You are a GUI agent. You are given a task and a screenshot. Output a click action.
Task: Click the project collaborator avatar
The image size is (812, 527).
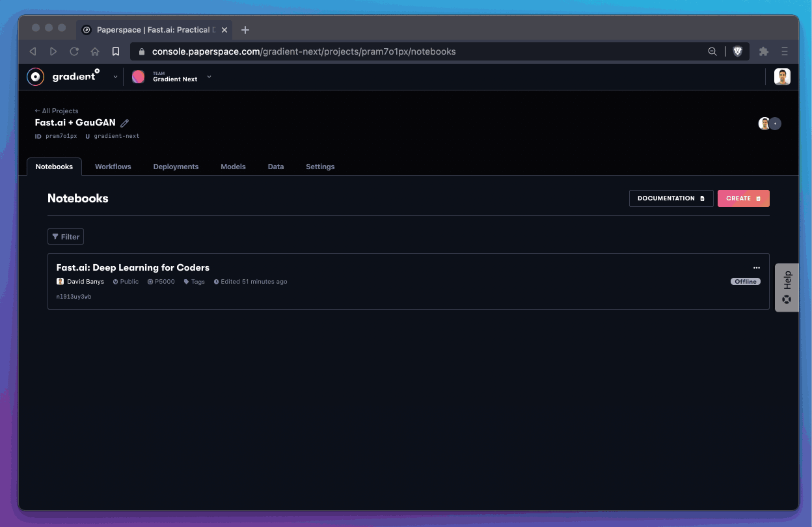tap(765, 124)
